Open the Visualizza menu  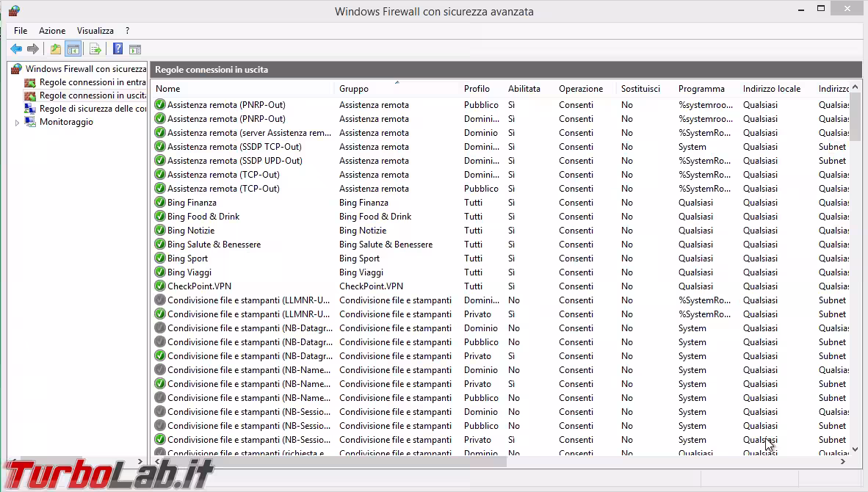[95, 31]
